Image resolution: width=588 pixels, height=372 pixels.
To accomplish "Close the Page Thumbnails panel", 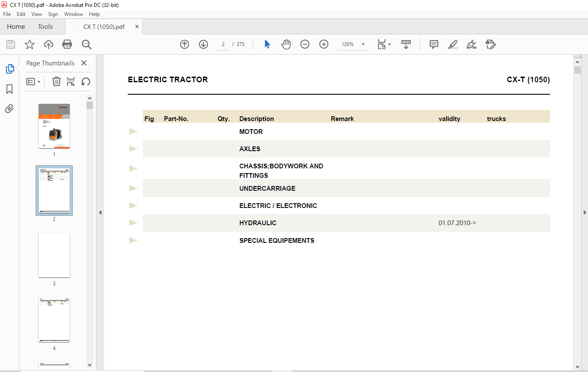I will point(84,63).
